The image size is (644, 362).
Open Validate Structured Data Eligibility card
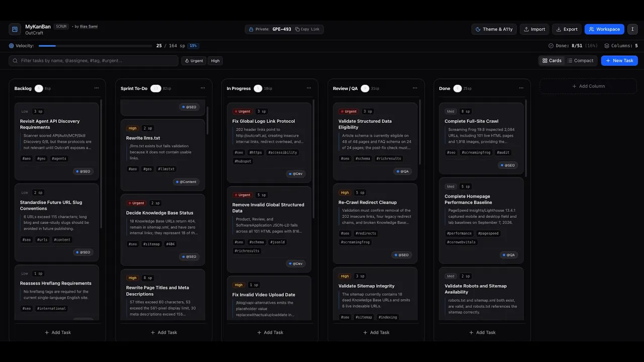[x=375, y=141]
